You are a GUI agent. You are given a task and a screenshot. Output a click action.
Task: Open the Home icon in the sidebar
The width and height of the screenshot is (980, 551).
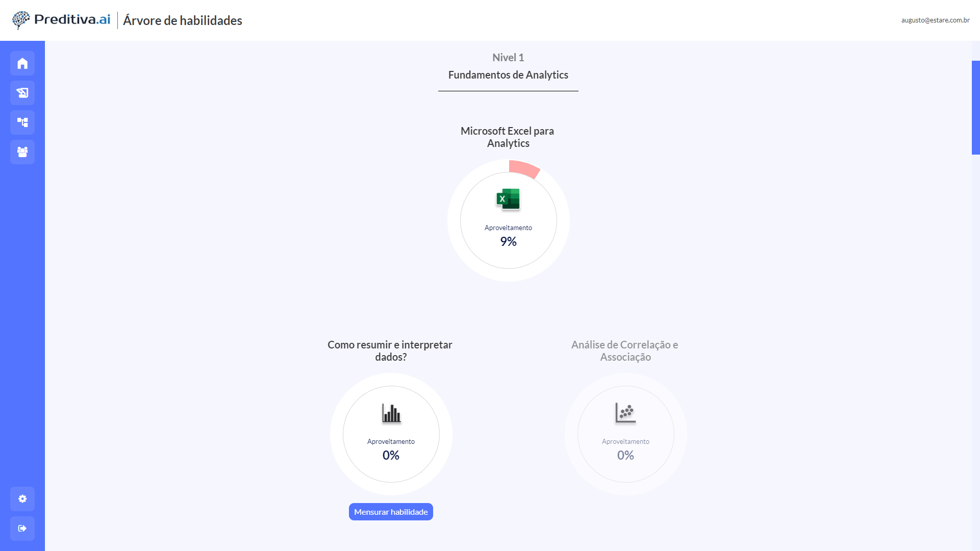coord(22,63)
